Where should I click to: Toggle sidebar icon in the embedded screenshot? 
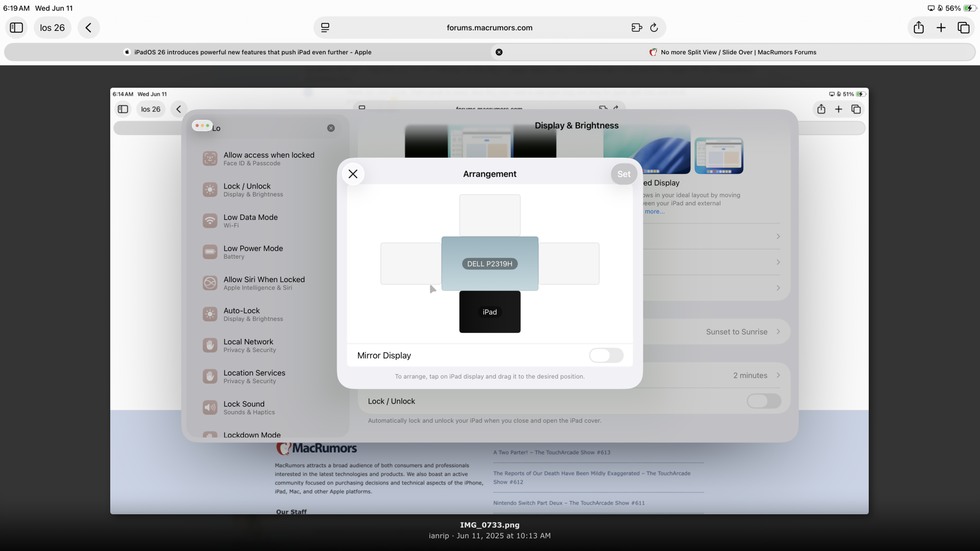(123, 109)
